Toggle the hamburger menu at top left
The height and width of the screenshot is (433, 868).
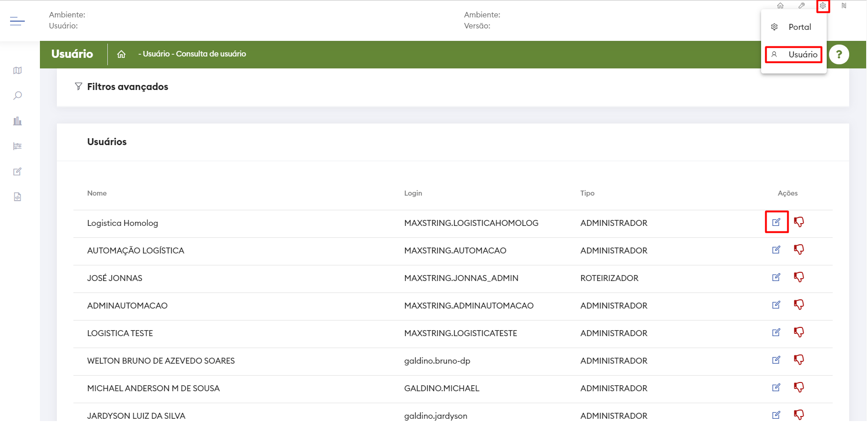click(17, 21)
